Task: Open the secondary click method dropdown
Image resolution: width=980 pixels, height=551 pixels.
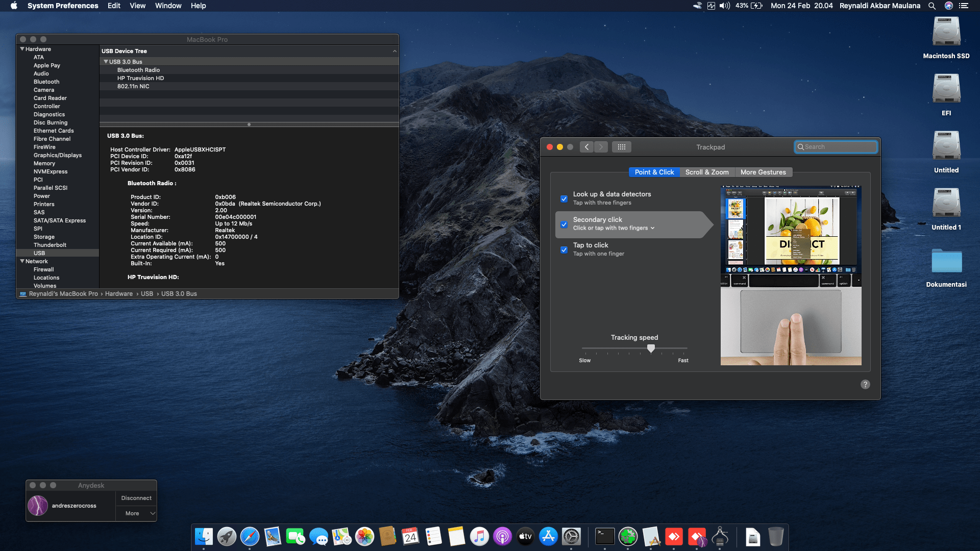Action: [x=614, y=228]
